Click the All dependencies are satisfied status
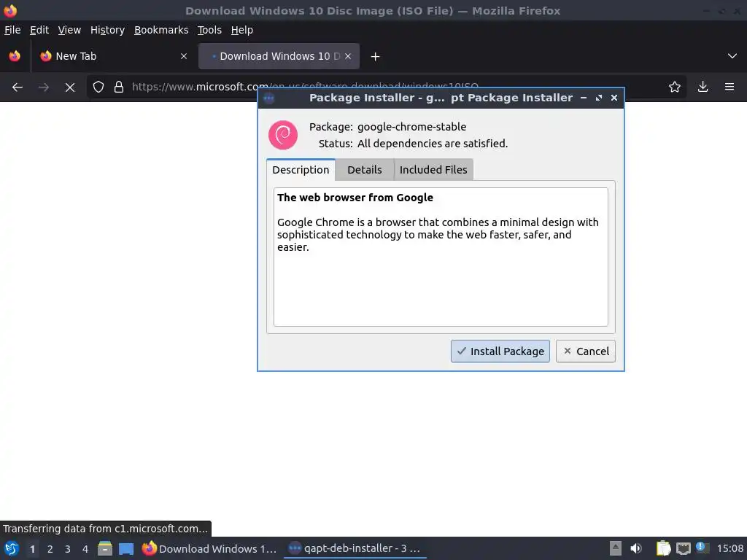Screen dimensions: 747x560 (x=433, y=144)
